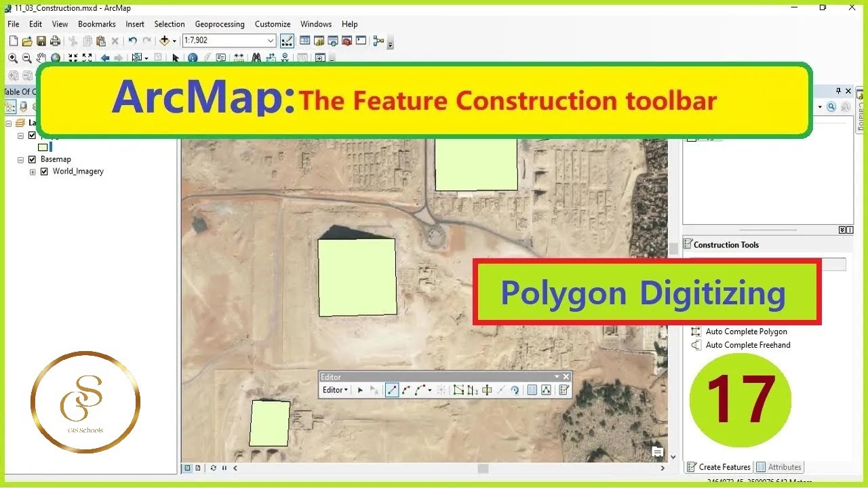Open the map scale dropdown
Screen dimensions: 868x488
coord(271,41)
